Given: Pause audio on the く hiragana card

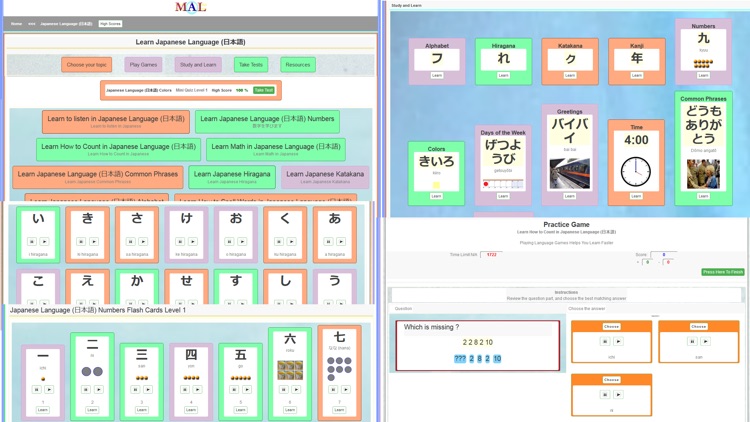Looking at the screenshot, I should [x=279, y=242].
